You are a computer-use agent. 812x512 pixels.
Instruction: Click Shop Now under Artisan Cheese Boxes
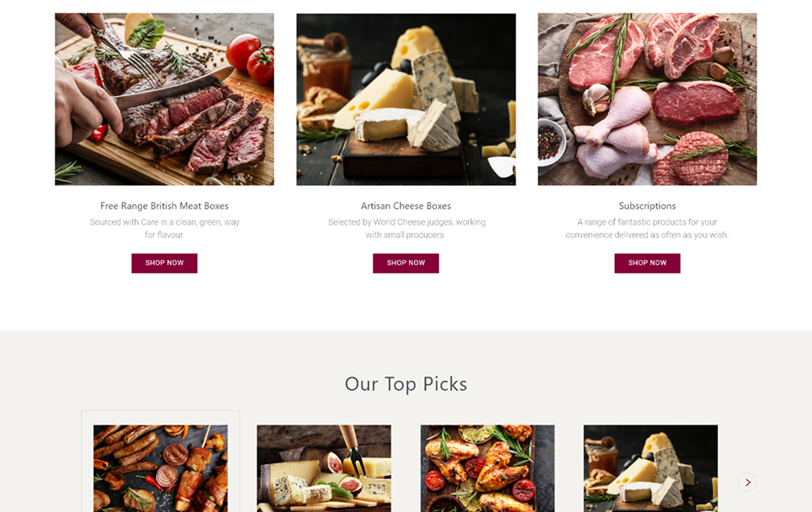click(x=406, y=262)
